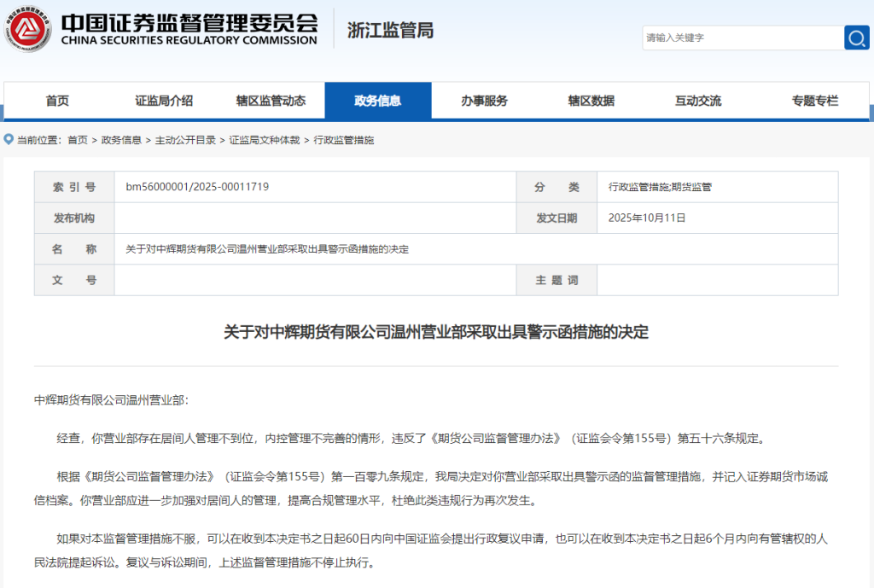Open the 互动交流 navigation tab
The image size is (874, 588).
click(697, 101)
